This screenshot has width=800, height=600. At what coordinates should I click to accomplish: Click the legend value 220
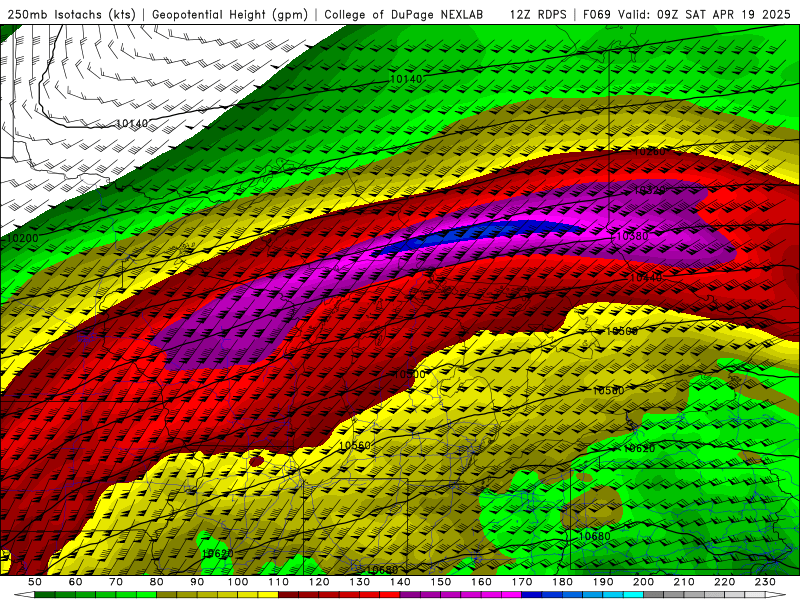point(724,582)
